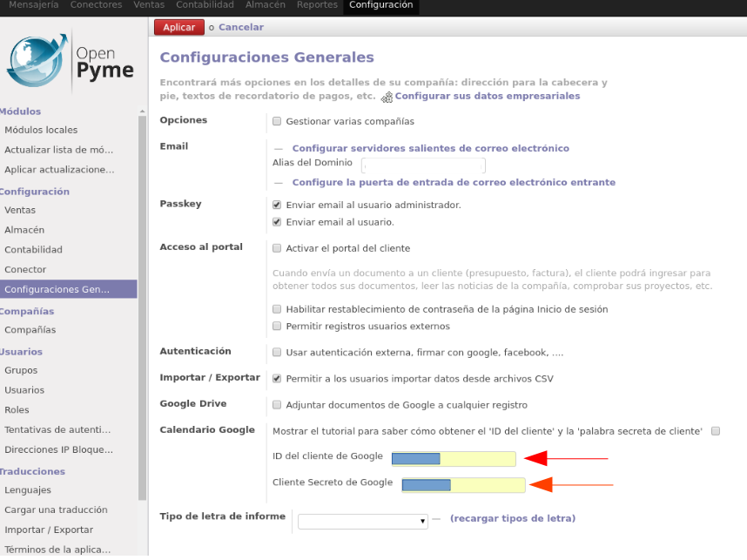Select the Configuración top menu
The height and width of the screenshot is (560, 747).
pos(381,4)
